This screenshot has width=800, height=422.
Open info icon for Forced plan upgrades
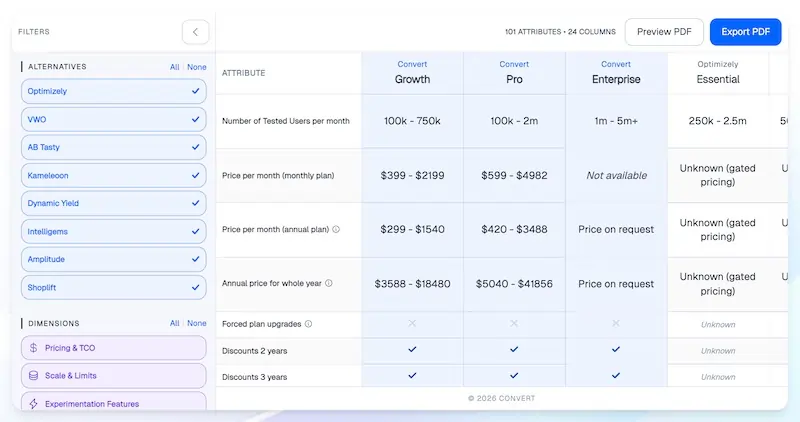[308, 324]
